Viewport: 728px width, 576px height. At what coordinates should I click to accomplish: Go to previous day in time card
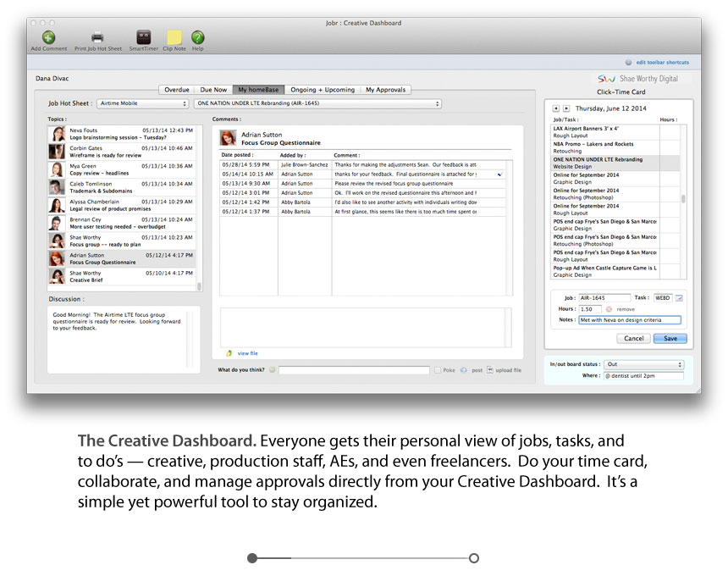coord(555,108)
